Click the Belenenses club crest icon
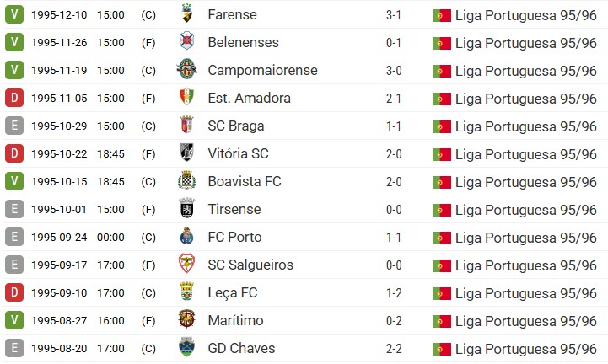 coord(186,42)
